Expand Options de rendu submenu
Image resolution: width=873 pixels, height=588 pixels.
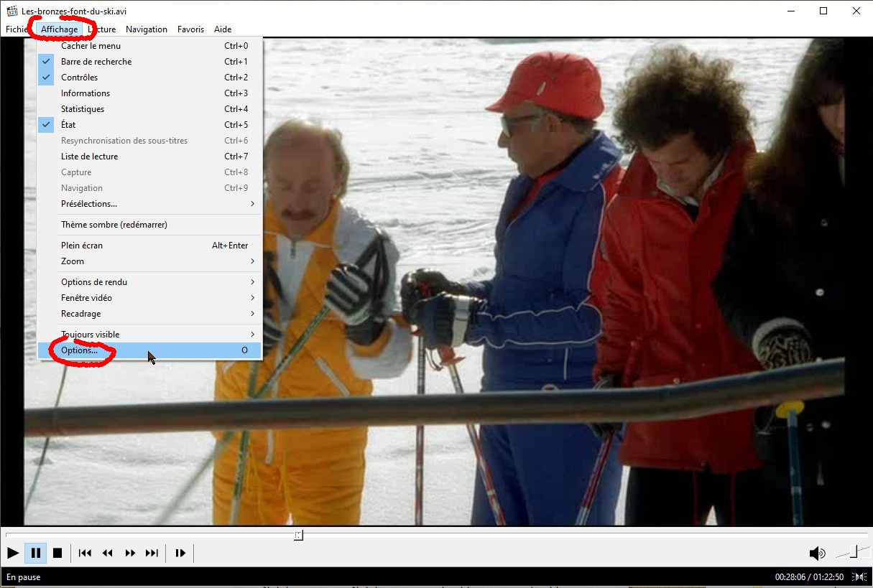[x=150, y=282]
